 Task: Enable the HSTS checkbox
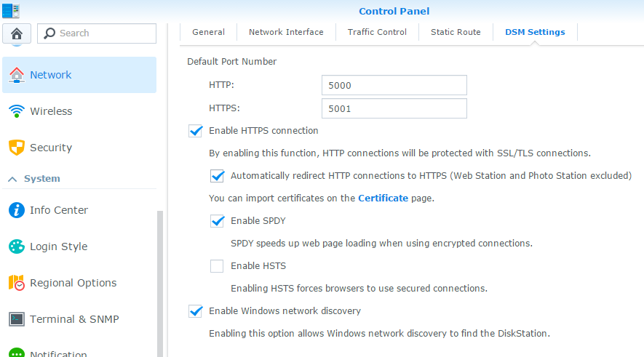[x=217, y=266]
